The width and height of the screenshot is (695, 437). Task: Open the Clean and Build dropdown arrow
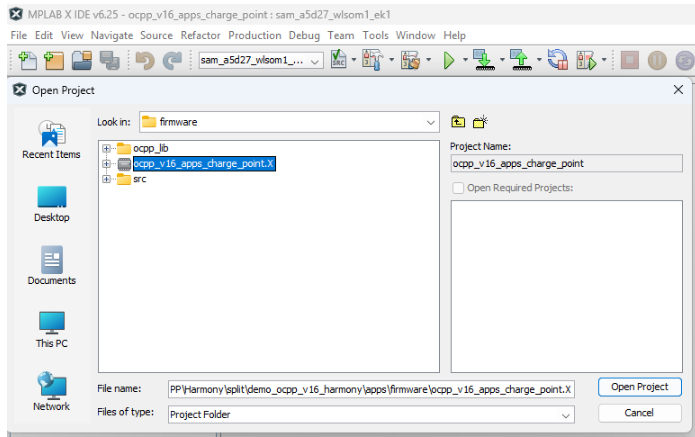(429, 59)
